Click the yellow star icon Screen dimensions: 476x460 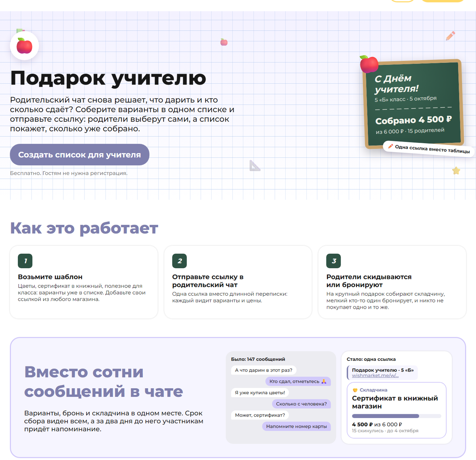pos(456,171)
